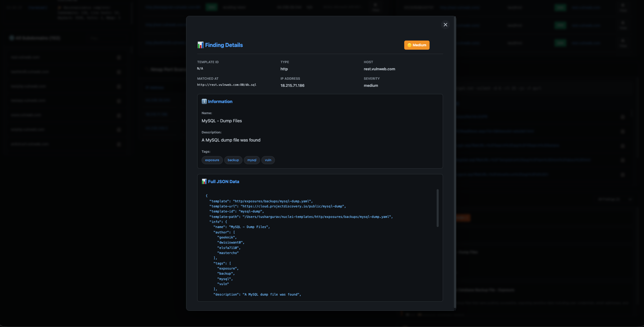The height and width of the screenshot is (327, 644).
Task: Click the JSON "name" line
Action: tap(242, 227)
